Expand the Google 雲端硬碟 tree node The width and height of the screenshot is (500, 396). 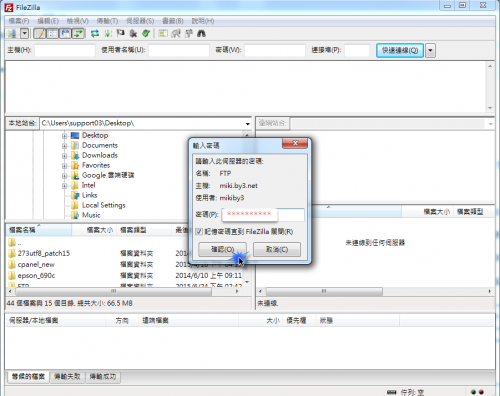click(x=65, y=176)
